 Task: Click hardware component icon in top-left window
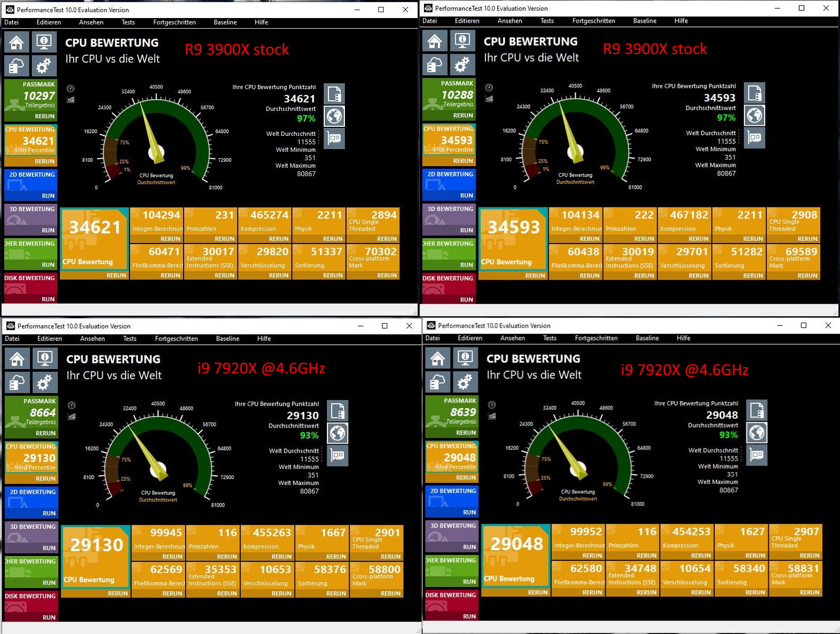tap(334, 138)
